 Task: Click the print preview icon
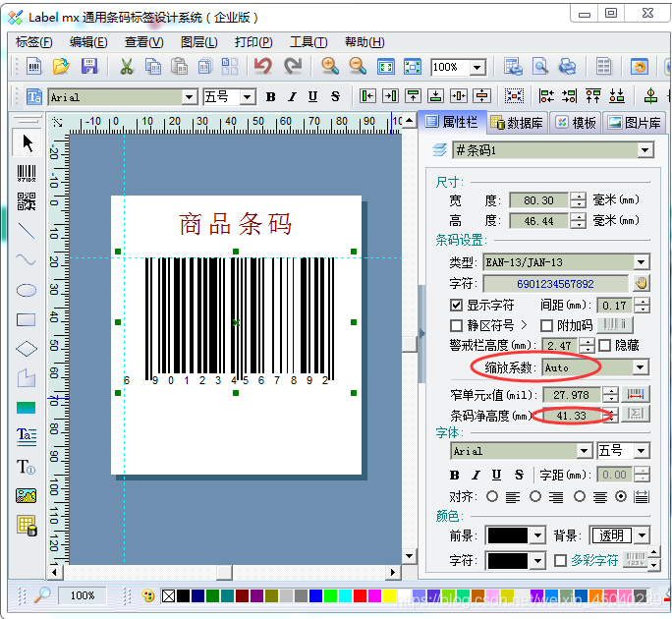(x=540, y=67)
